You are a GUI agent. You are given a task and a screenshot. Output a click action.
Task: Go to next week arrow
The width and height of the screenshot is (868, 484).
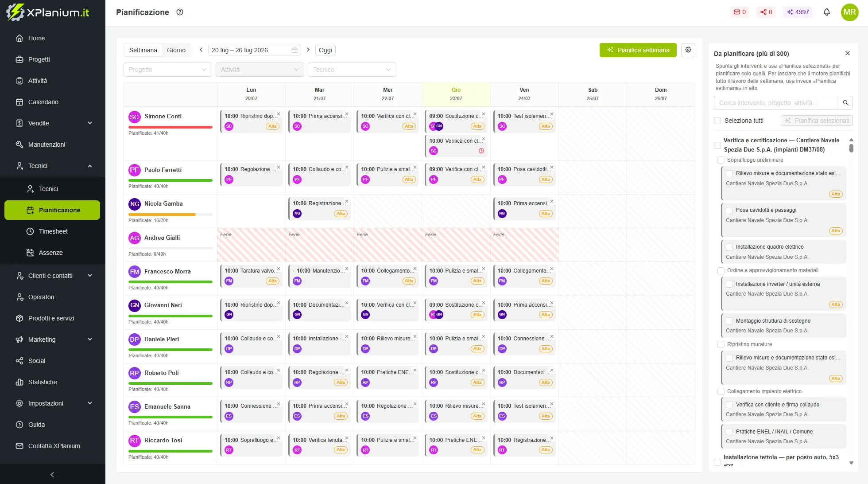pyautogui.click(x=308, y=50)
